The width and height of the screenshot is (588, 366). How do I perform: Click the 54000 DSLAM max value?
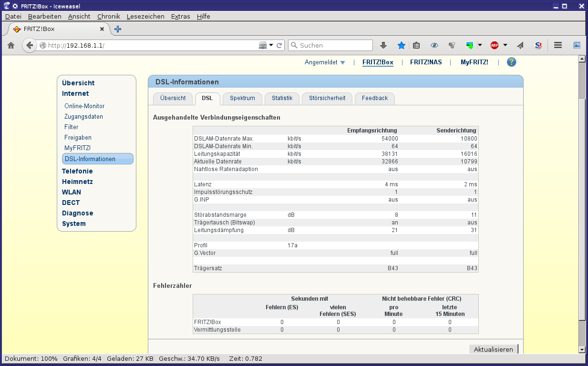(390, 139)
